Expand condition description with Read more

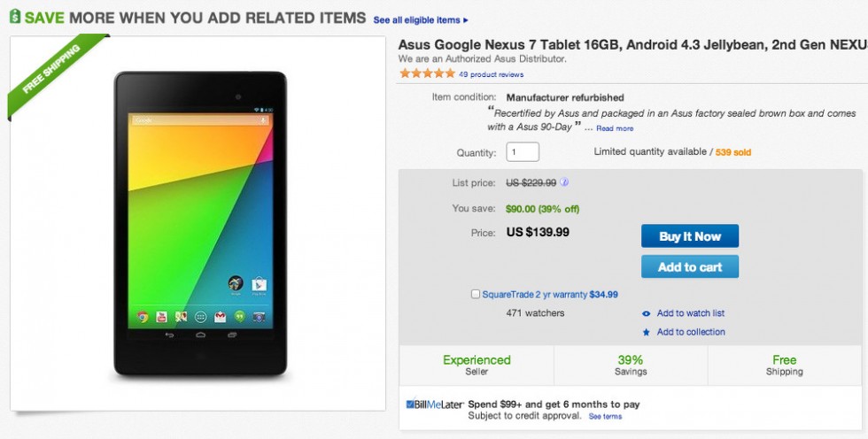[x=615, y=129]
